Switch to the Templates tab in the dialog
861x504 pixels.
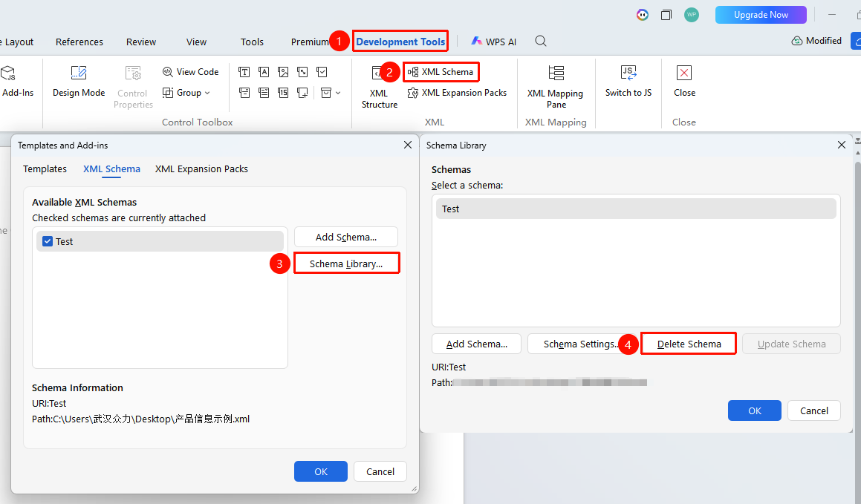(x=45, y=169)
